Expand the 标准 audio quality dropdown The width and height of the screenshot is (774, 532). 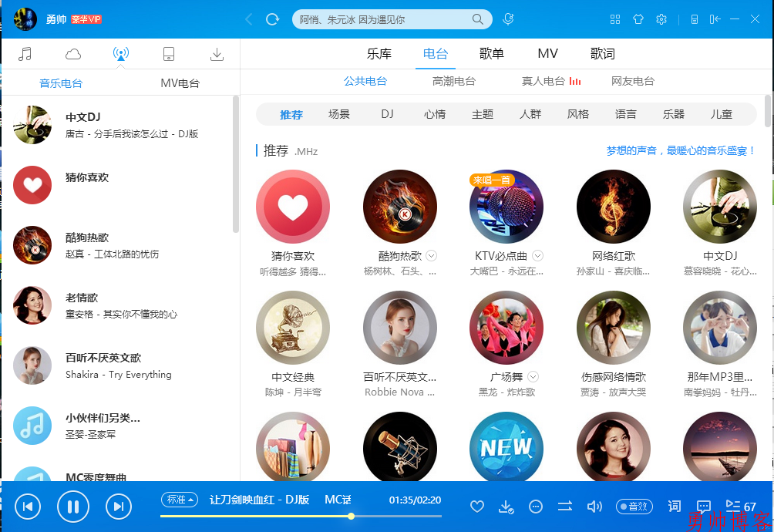coord(179,500)
